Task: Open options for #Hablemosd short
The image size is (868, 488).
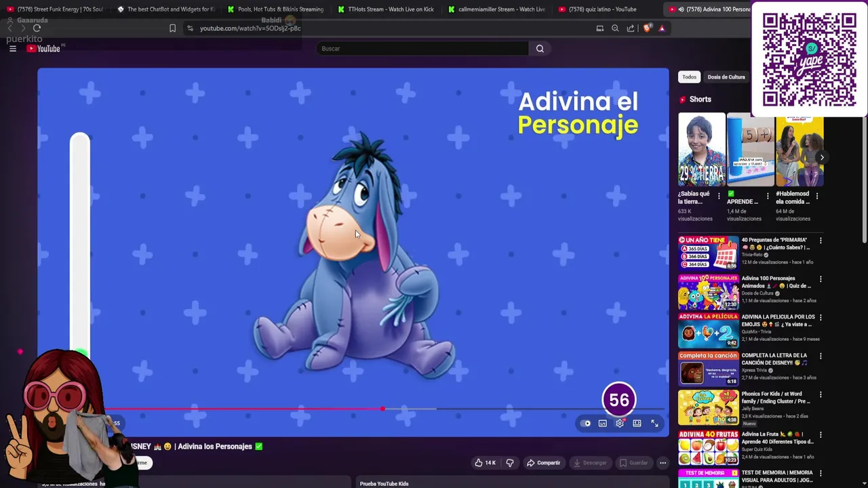Action: coord(816,196)
